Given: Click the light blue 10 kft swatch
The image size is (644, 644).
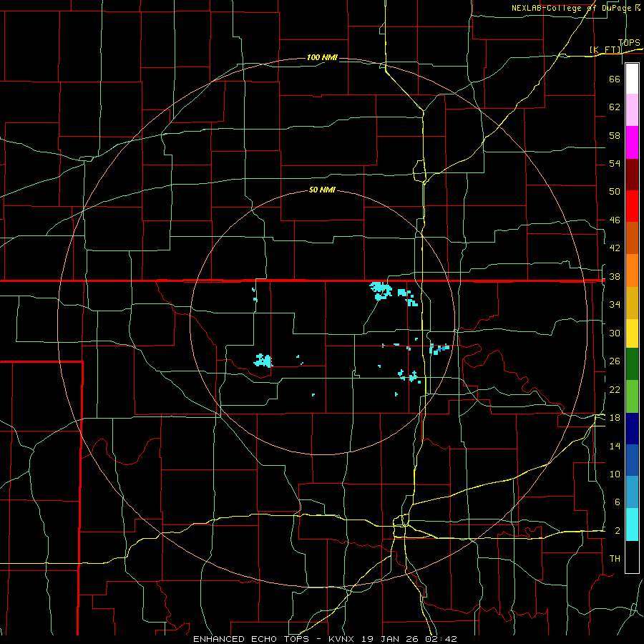Looking at the screenshot, I should tap(632, 492).
